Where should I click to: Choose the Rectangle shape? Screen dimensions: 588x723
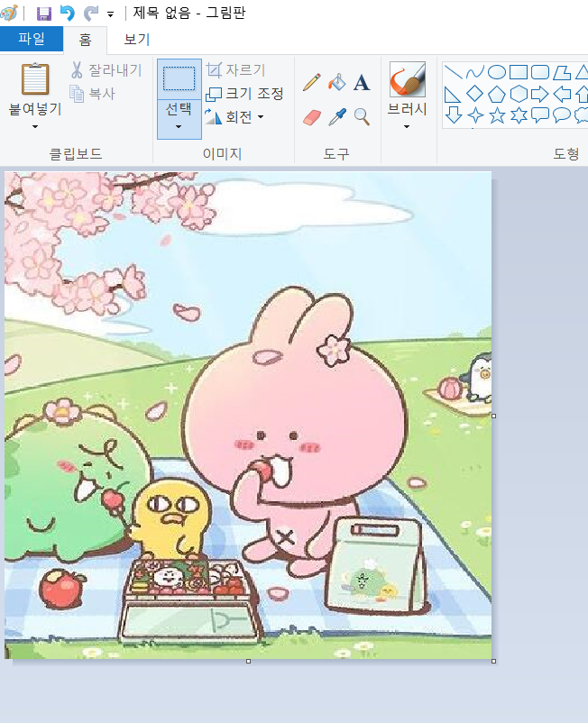point(519,72)
